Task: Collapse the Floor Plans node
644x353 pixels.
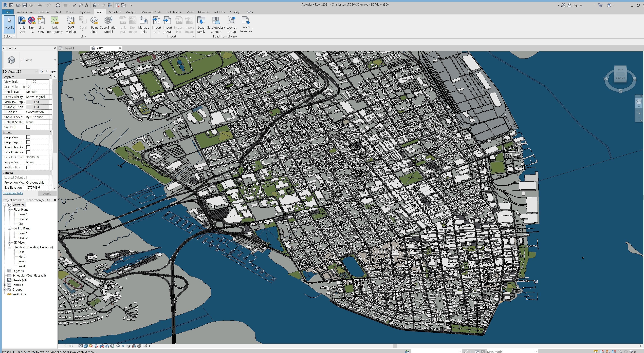Action: (9, 210)
